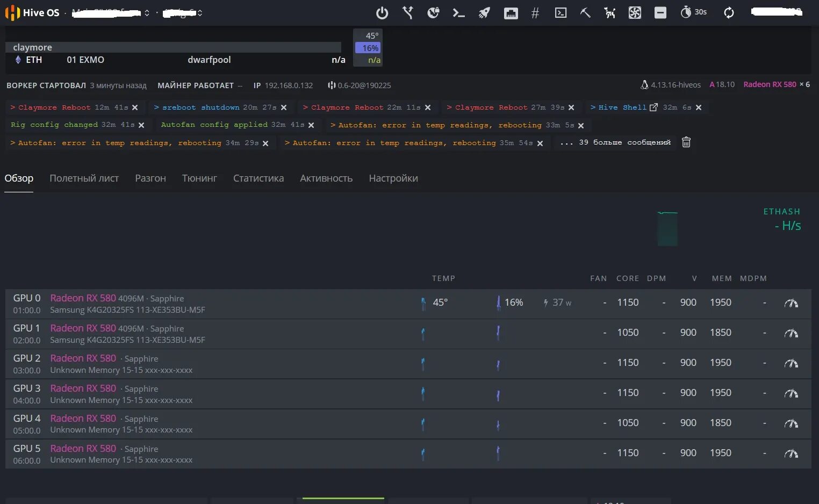Click the Autofan config applied message

pos(233,125)
